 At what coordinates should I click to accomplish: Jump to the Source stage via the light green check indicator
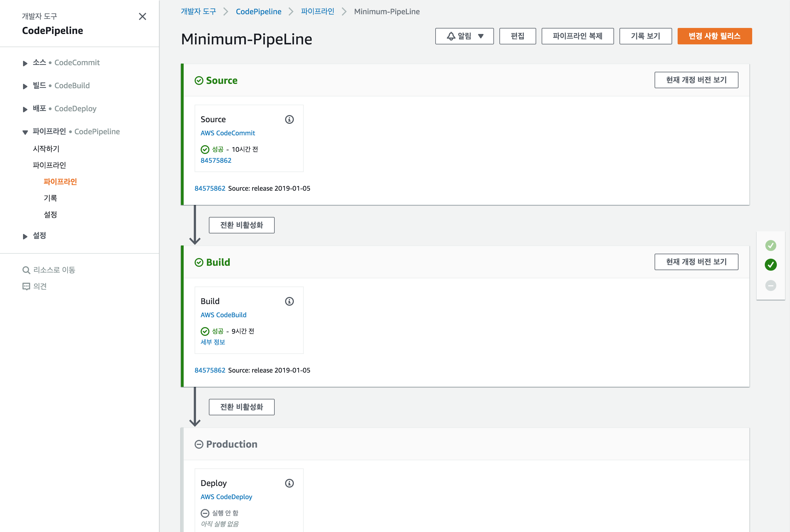click(x=770, y=245)
